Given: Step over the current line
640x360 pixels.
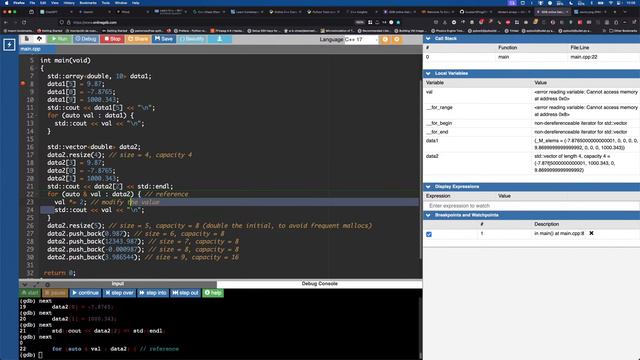Looking at the screenshot, I should click(119, 293).
